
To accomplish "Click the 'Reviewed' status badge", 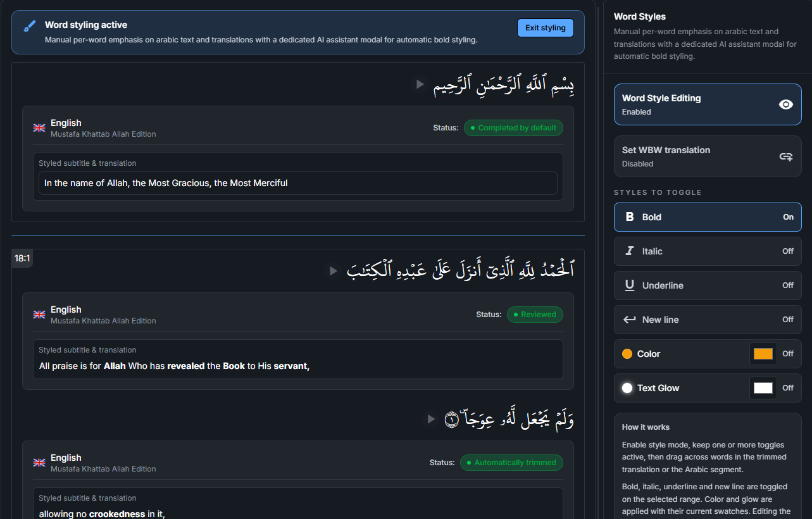I will point(535,315).
